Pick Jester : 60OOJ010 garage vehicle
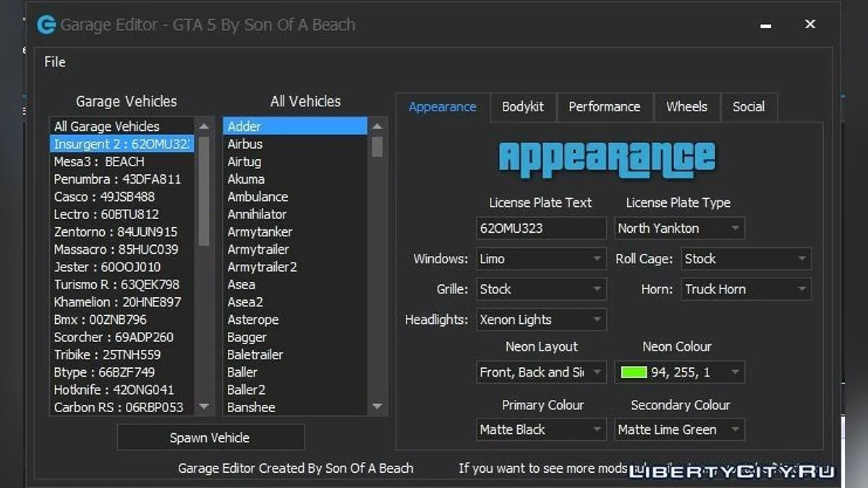This screenshot has height=488, width=868. click(122, 267)
